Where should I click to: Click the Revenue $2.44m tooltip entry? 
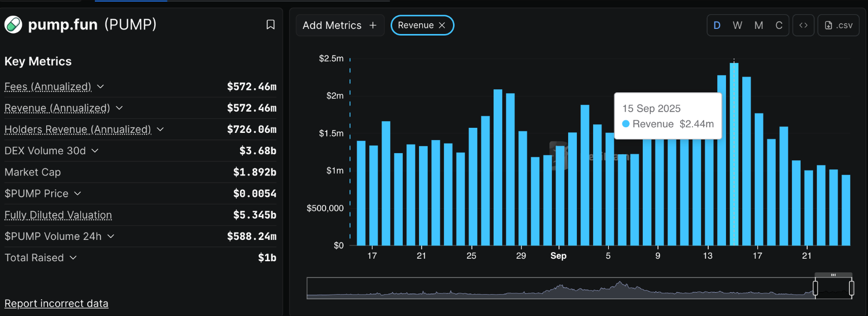point(668,124)
